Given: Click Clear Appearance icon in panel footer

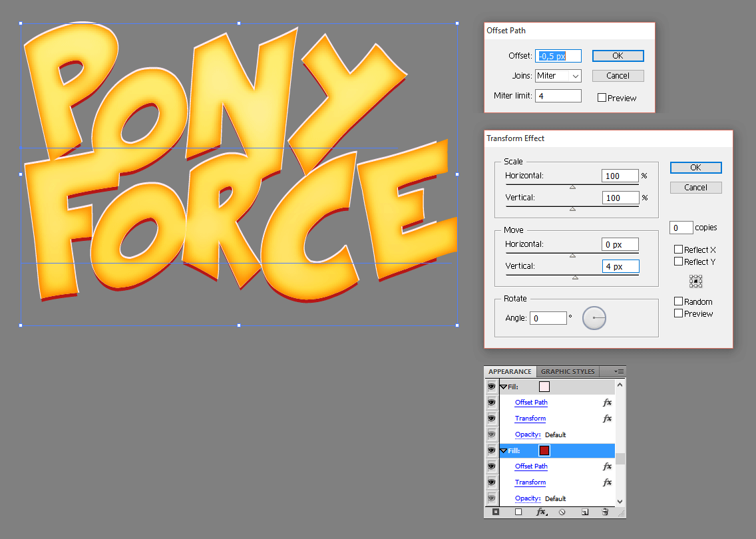Looking at the screenshot, I should pos(562,512).
